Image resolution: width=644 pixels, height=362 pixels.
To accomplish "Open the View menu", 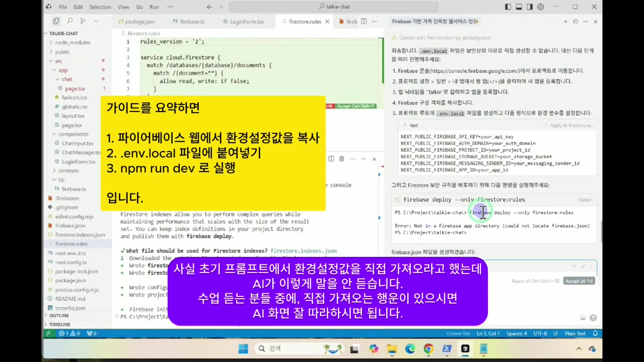I will [123, 7].
